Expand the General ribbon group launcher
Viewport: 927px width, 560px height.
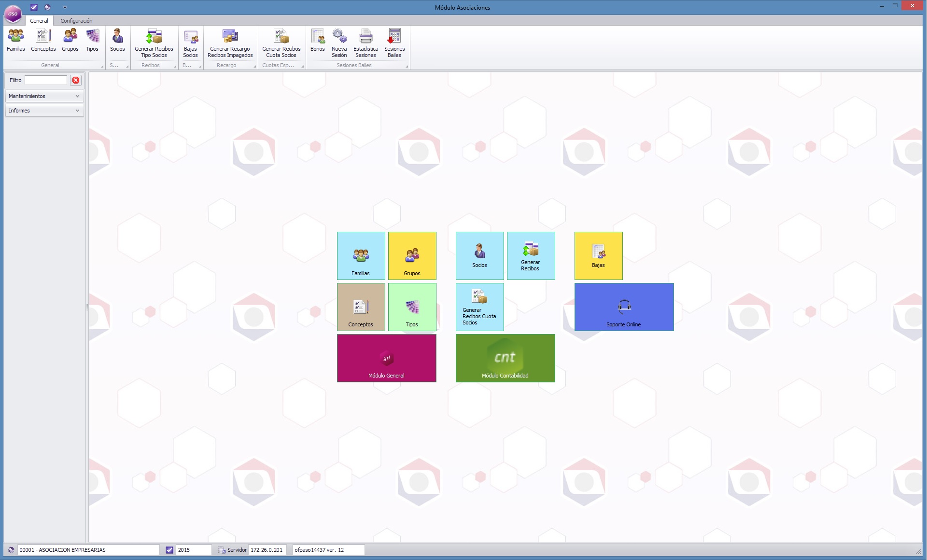coord(102,66)
